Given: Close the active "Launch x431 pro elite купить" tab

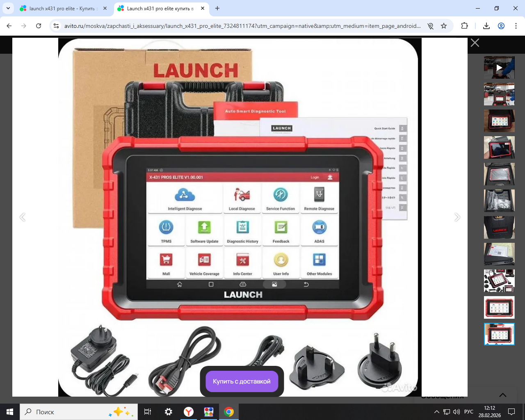Looking at the screenshot, I should point(203,8).
